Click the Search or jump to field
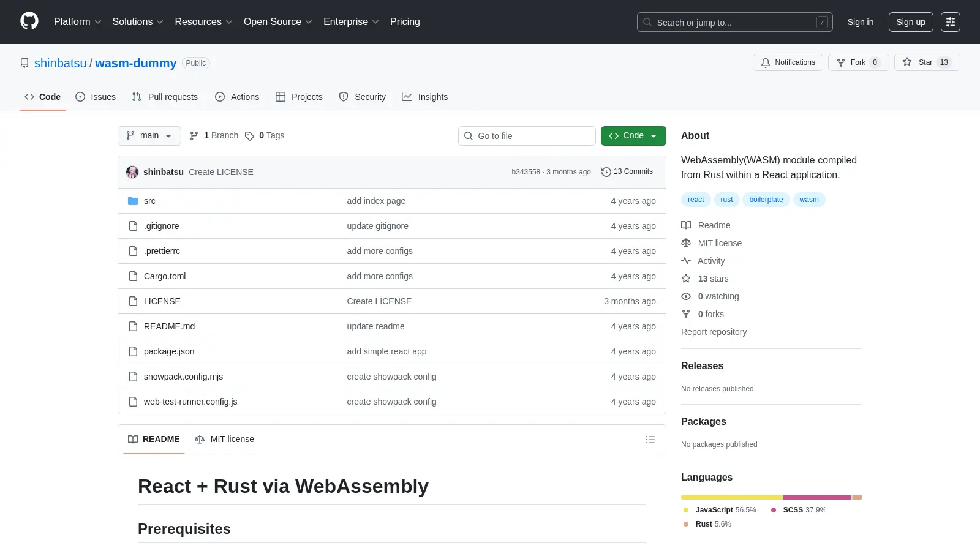980x551 pixels. tap(735, 22)
